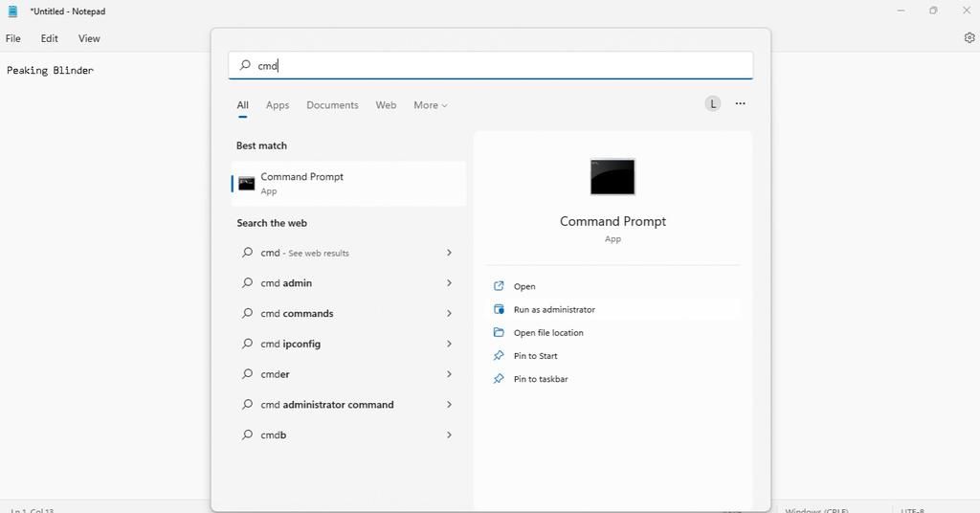Select Pin to Start
Viewport: 980px width, 513px height.
coord(536,355)
